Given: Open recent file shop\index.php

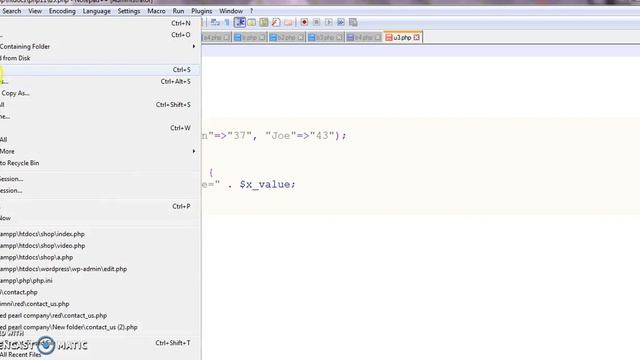Looking at the screenshot, I should (x=99, y=234).
